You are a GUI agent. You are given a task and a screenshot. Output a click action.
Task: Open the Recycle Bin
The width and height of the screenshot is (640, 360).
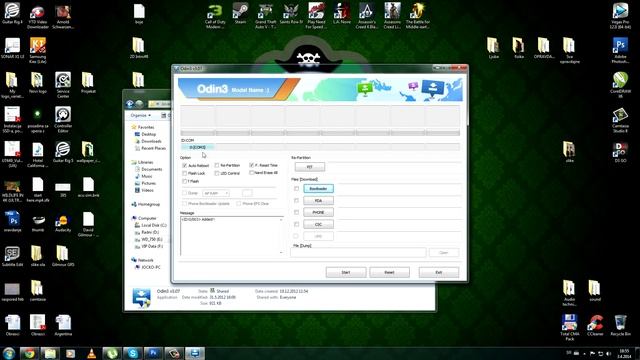[620, 325]
